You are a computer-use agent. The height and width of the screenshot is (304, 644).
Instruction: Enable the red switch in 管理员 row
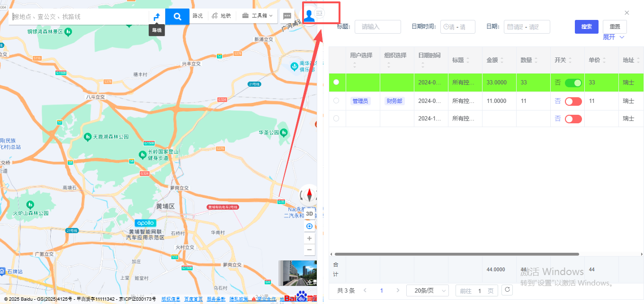573,101
